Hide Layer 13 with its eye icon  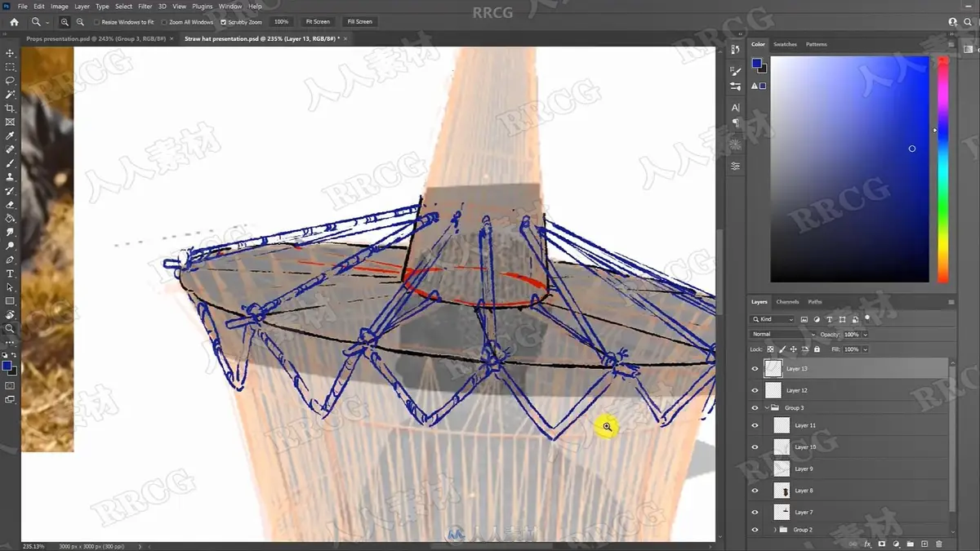(755, 369)
